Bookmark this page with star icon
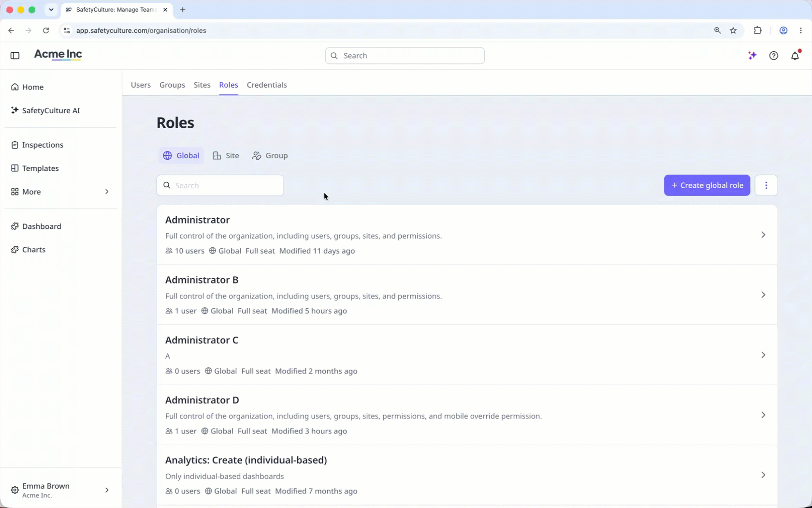Screen dimensions: 812x508 pyautogui.click(x=733, y=30)
